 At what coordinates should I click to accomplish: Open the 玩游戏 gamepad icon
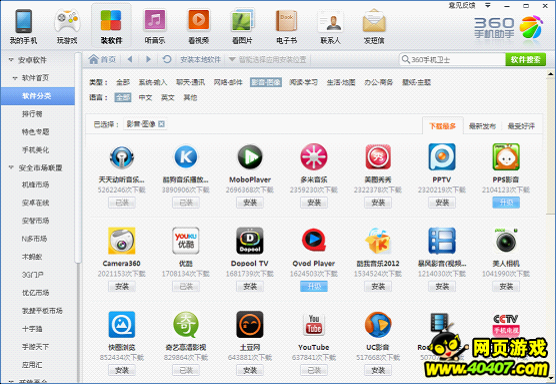67,22
